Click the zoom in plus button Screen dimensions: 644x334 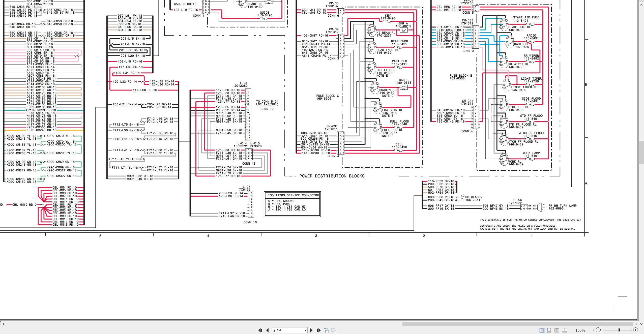click(636, 330)
